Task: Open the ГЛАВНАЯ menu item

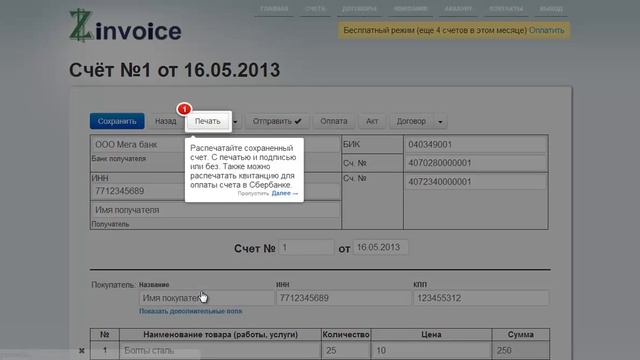Action: coord(274,9)
